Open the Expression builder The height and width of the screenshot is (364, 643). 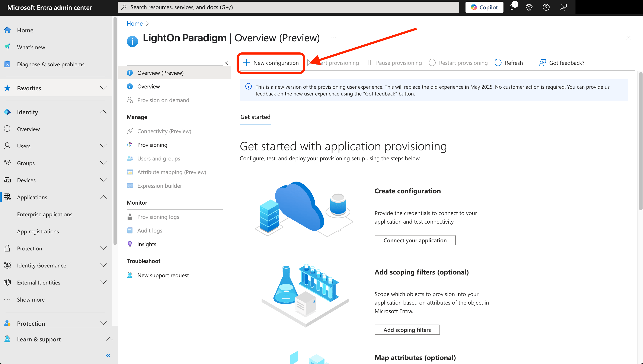click(x=159, y=185)
